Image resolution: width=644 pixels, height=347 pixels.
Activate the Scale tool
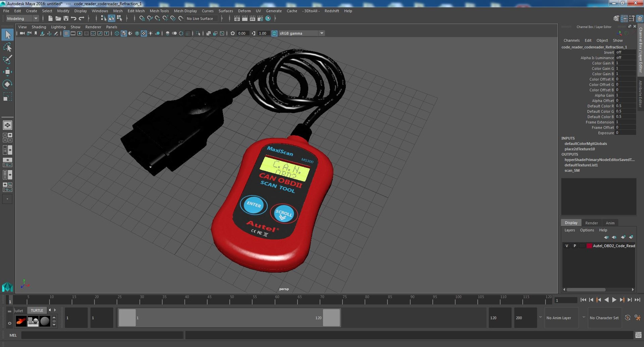click(x=7, y=97)
